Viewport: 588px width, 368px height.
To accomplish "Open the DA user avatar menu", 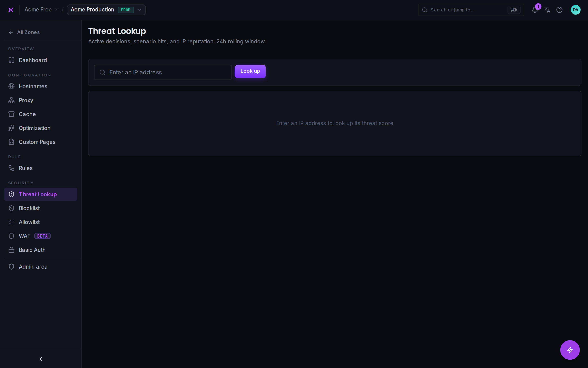I will [575, 10].
